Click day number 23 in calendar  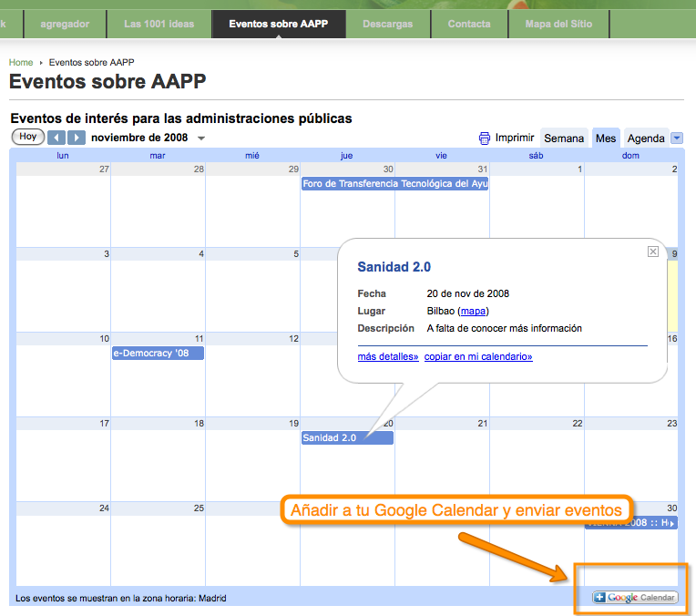click(672, 423)
